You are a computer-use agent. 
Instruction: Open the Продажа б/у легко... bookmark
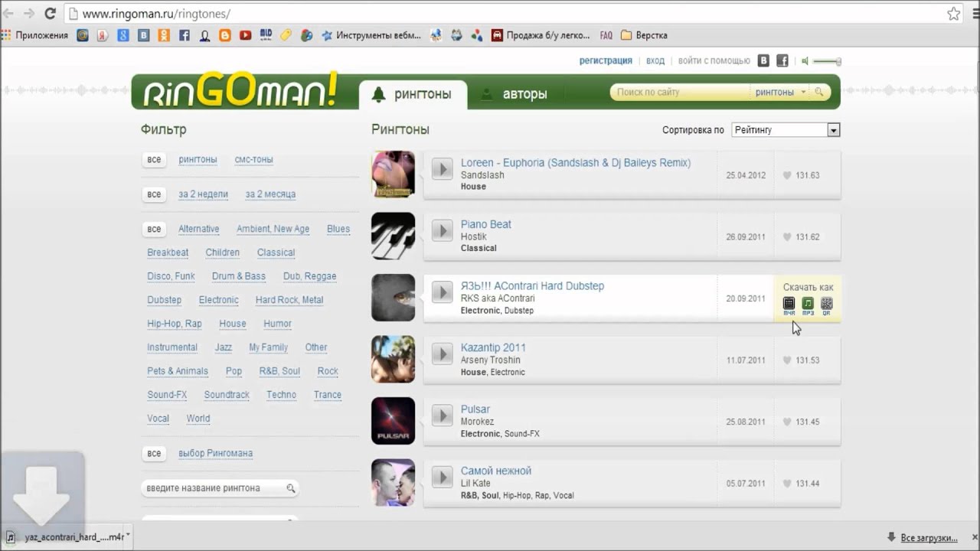click(541, 35)
